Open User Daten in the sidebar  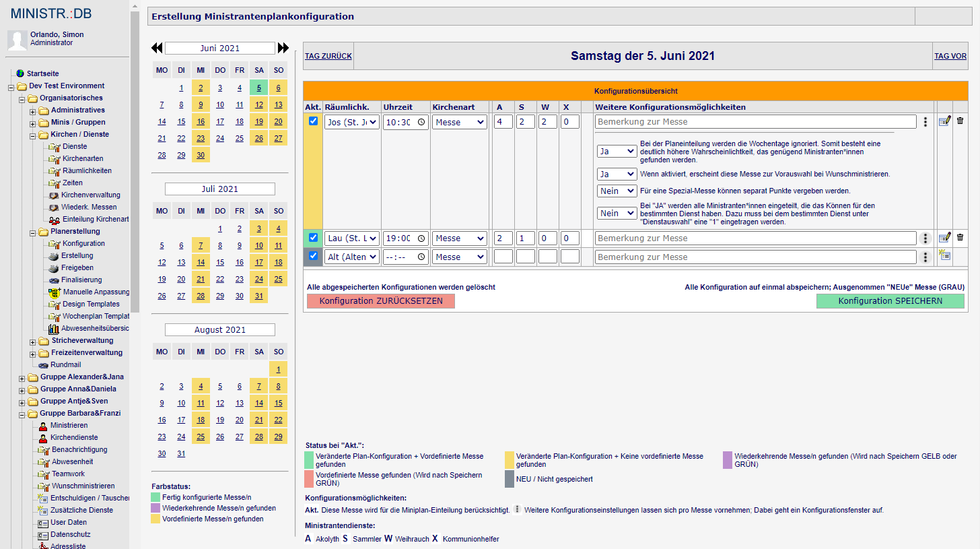69,522
